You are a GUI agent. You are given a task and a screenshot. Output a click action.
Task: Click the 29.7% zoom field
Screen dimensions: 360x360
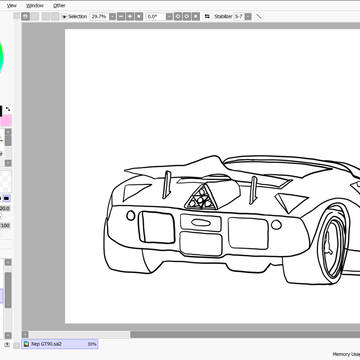pos(99,16)
